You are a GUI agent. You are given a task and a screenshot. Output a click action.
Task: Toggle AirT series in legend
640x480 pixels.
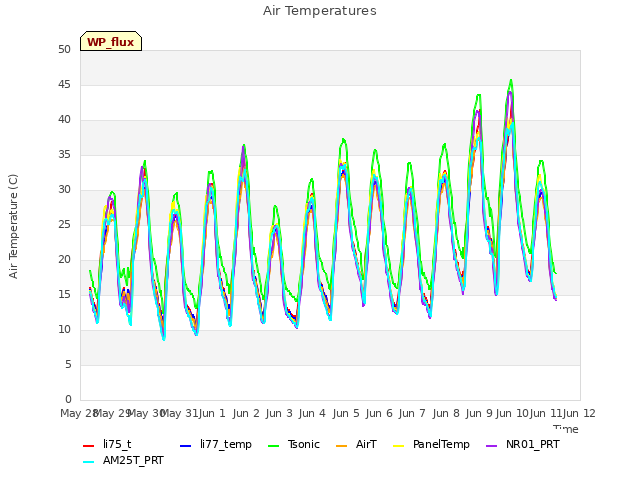click(356, 444)
